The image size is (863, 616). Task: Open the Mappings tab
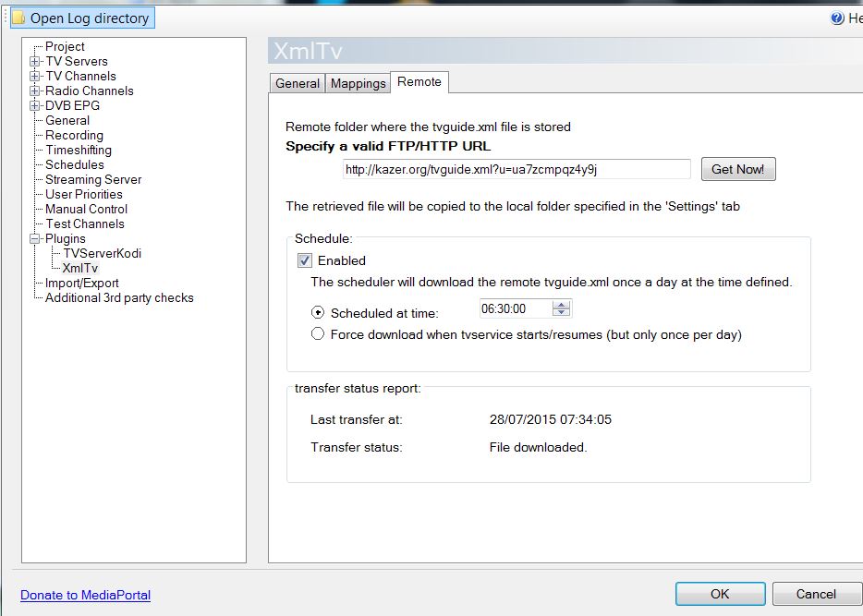[358, 83]
